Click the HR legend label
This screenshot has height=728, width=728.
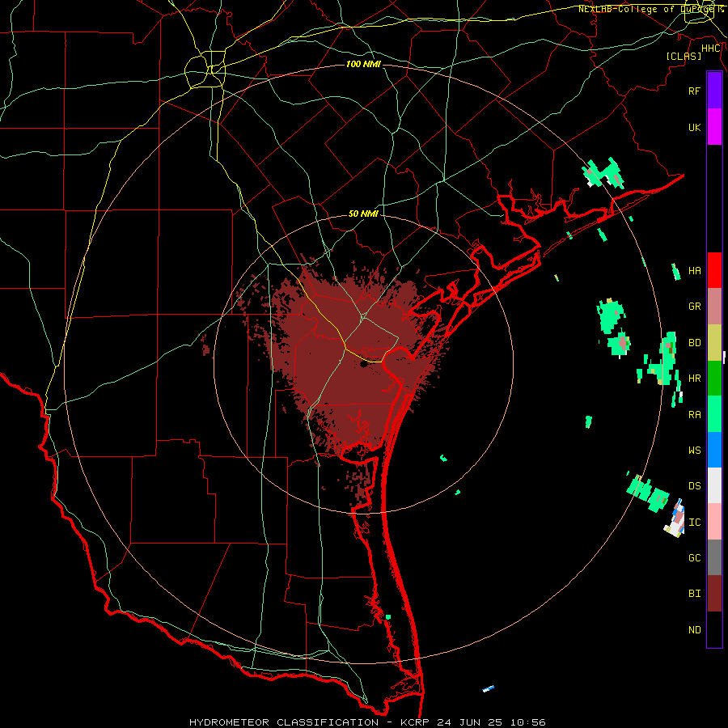pyautogui.click(x=695, y=379)
